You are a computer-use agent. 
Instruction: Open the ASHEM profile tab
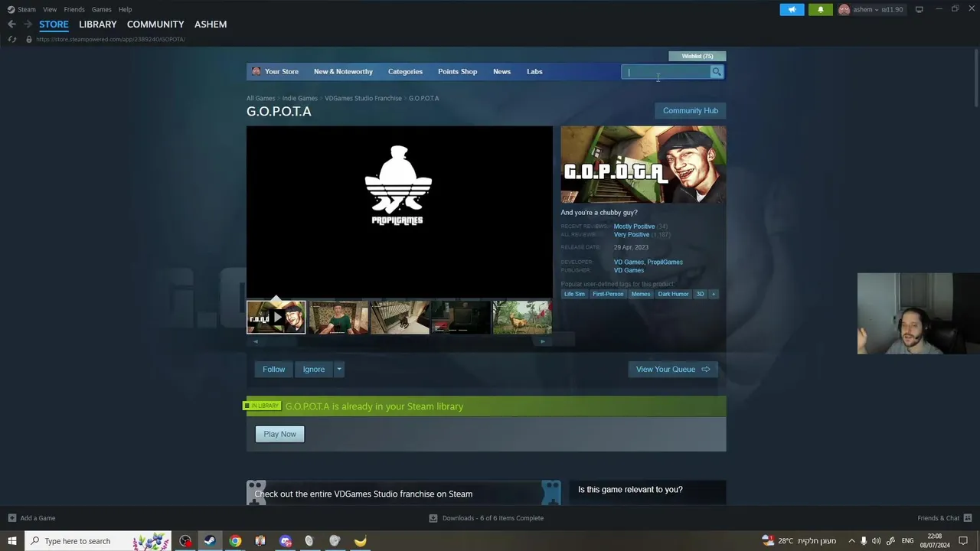[211, 24]
